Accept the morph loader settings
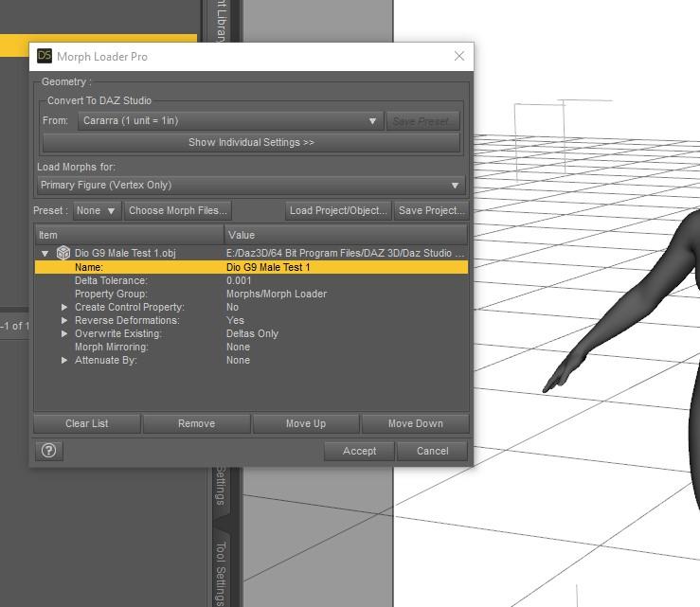This screenshot has height=607, width=700. pos(359,451)
